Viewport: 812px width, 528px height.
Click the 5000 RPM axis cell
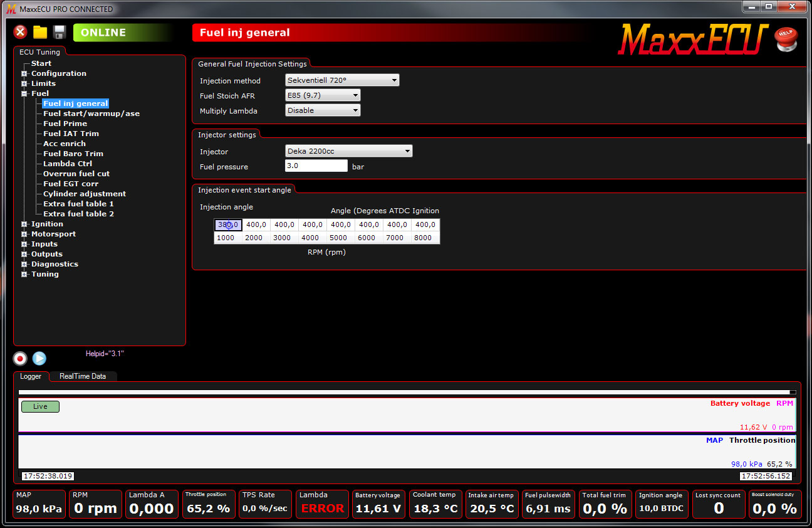(341, 238)
